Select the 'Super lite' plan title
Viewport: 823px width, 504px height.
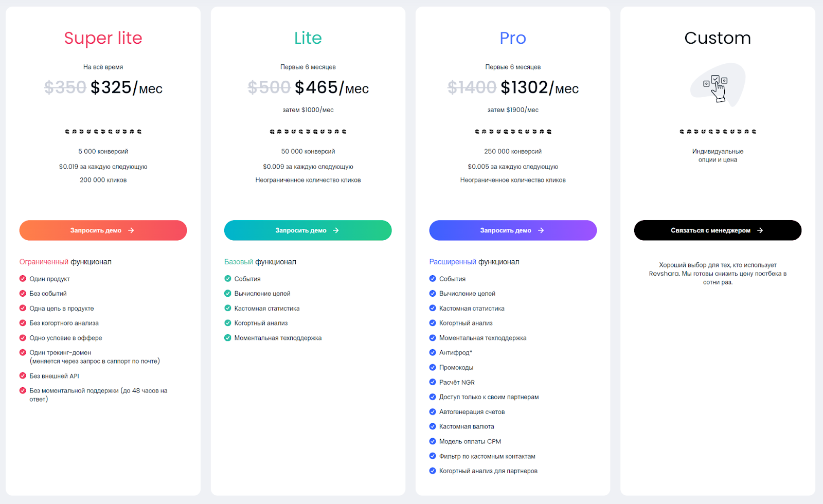pos(103,38)
